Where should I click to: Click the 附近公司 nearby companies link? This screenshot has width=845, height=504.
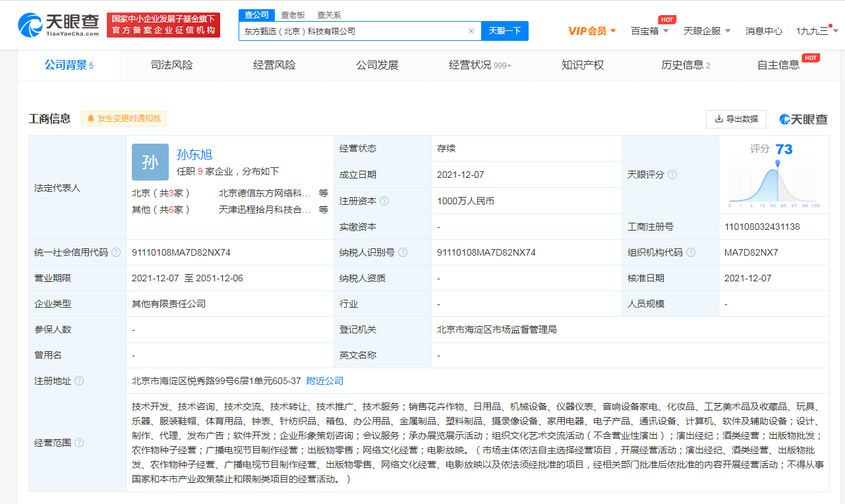[325, 381]
